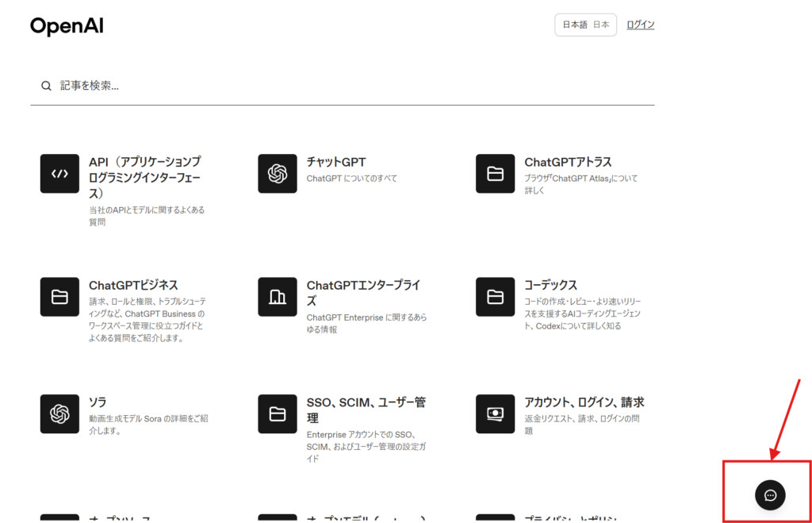Viewport: 812px width, 523px height.
Task: Click the コーデックス folder icon
Action: [496, 297]
